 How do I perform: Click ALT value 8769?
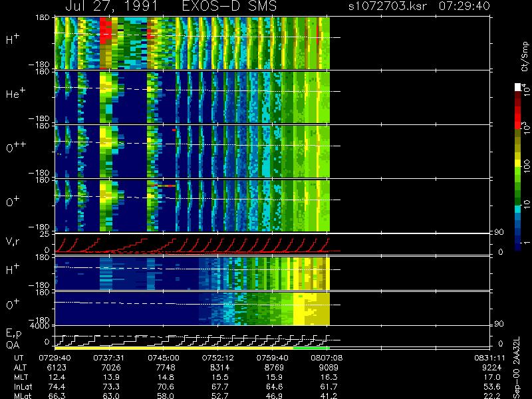pos(274,368)
